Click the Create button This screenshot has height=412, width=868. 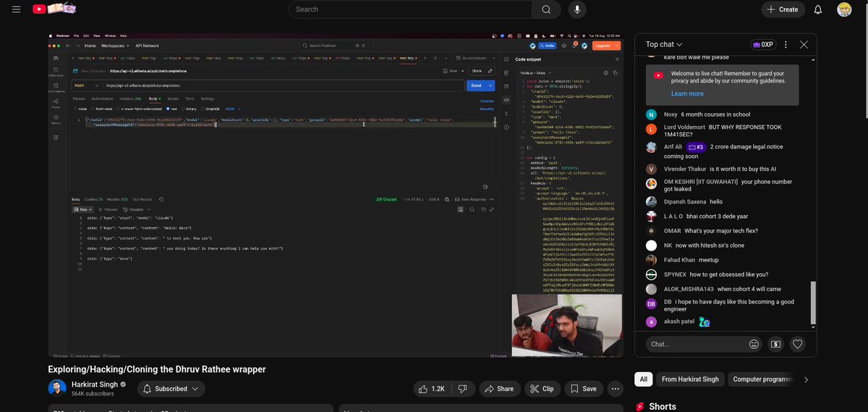(x=783, y=9)
